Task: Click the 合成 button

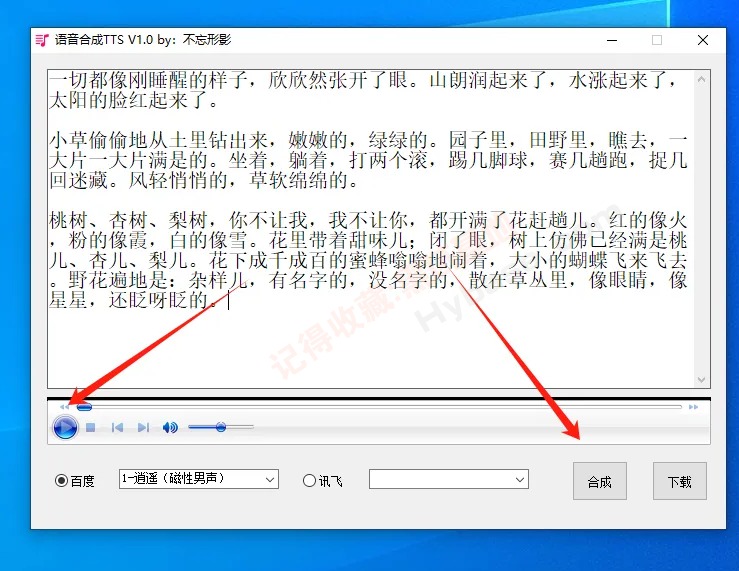Action: pos(599,481)
